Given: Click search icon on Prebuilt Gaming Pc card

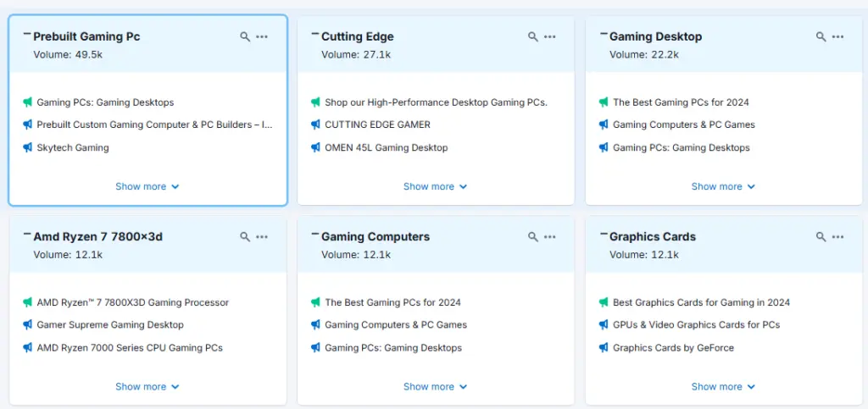Looking at the screenshot, I should [245, 37].
